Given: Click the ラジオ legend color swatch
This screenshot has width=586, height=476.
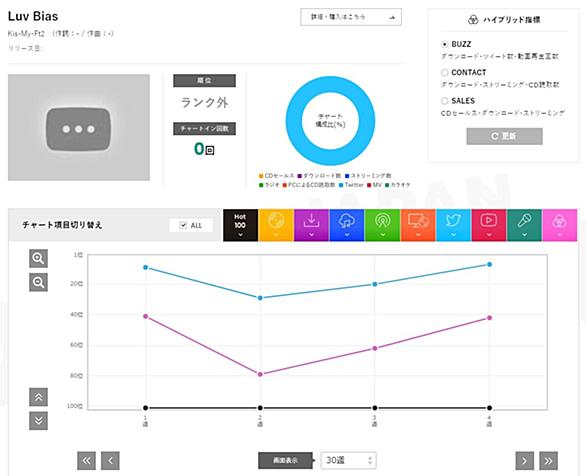Looking at the screenshot, I should pyautogui.click(x=261, y=185).
